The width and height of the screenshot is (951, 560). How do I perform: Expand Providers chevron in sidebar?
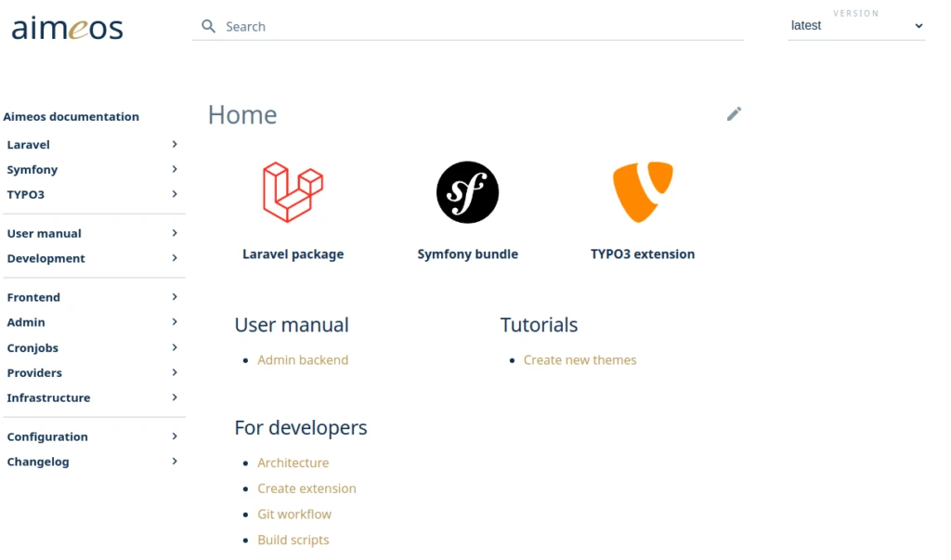[x=175, y=372]
